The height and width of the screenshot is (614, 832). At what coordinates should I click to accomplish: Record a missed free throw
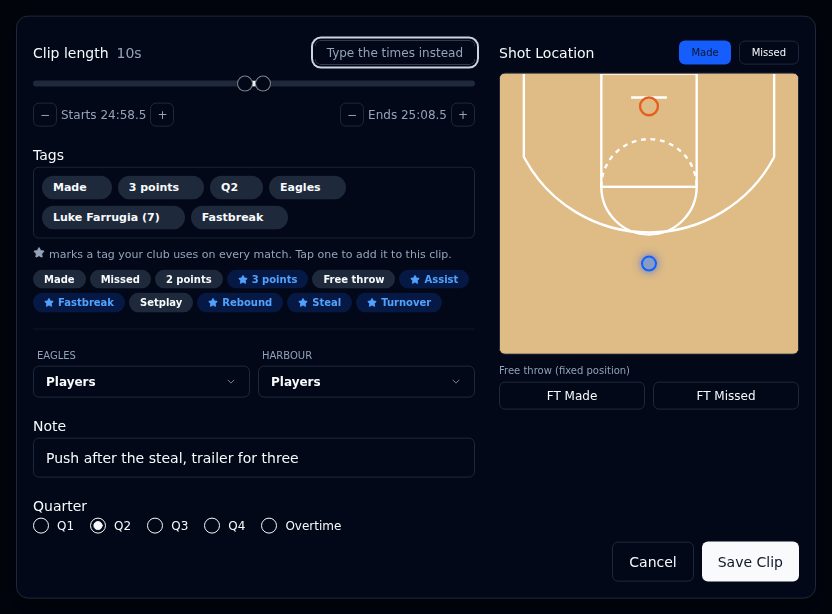click(726, 395)
